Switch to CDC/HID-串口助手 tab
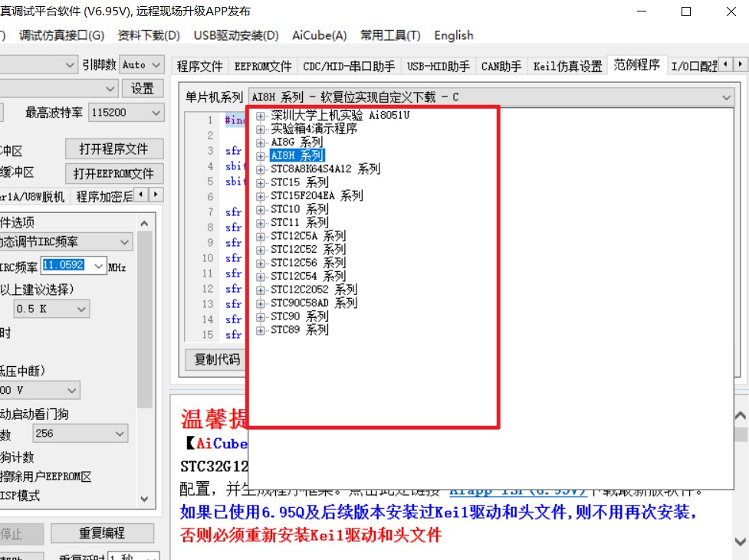 (x=349, y=67)
